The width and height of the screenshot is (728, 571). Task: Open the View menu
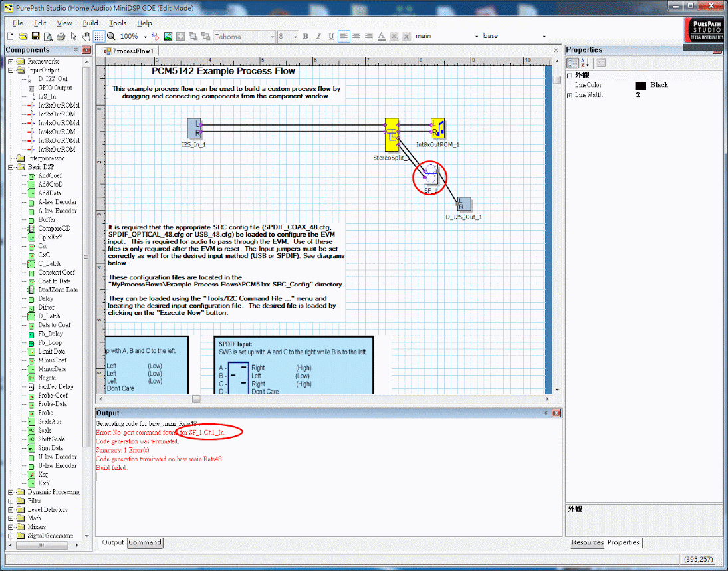tap(64, 23)
